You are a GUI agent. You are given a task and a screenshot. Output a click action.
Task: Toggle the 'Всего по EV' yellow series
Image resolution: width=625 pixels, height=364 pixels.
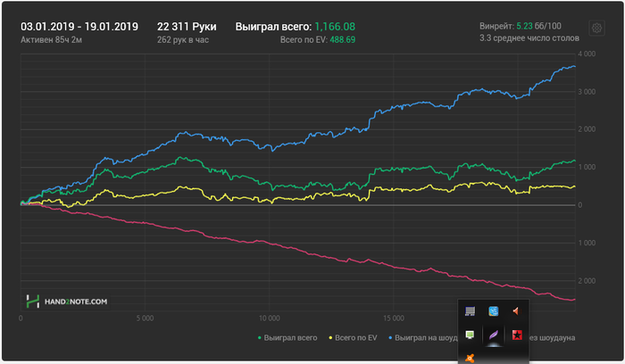[x=353, y=338]
